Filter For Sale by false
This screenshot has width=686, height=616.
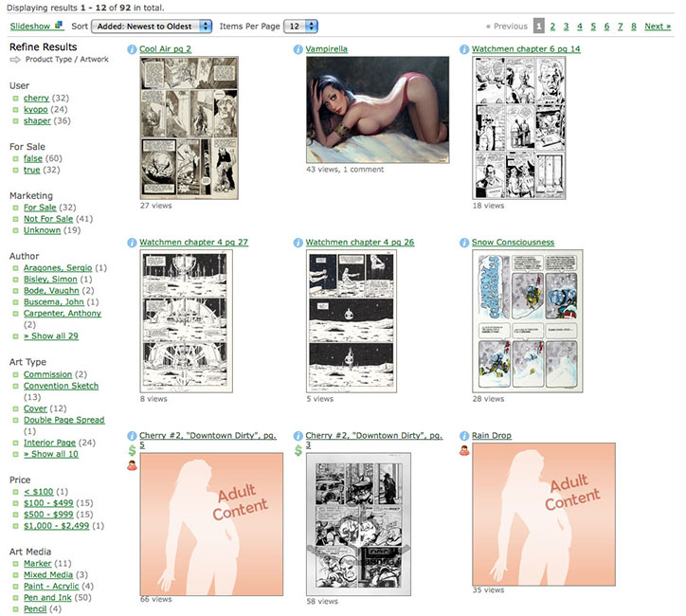[x=33, y=158]
